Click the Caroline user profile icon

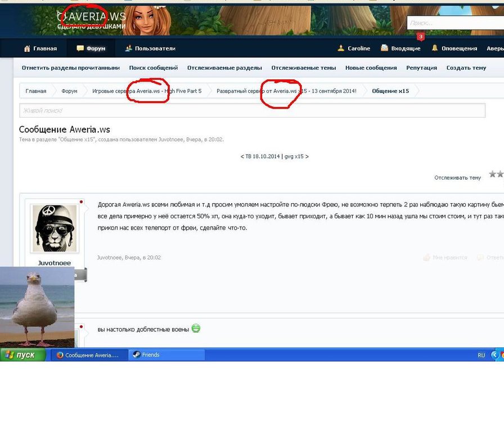341,48
